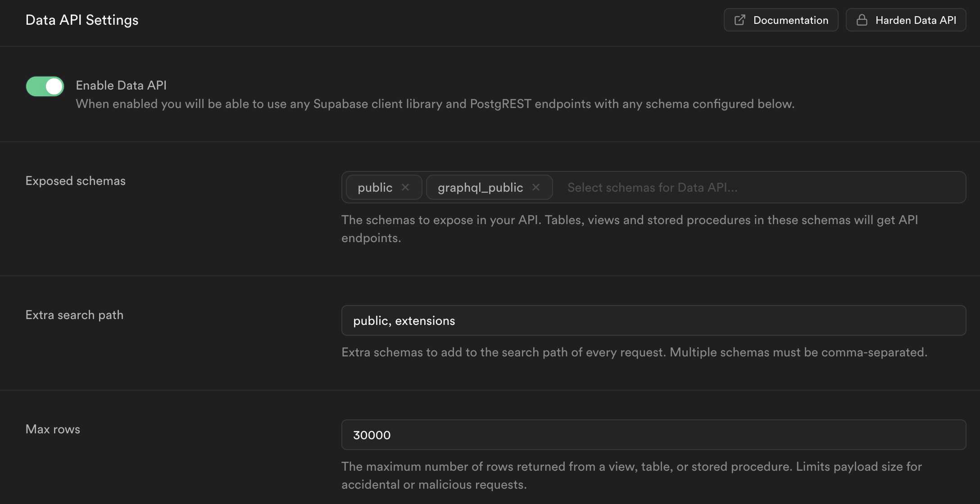Remove the public schema chip via its X
The height and width of the screenshot is (504, 980).
tap(405, 187)
